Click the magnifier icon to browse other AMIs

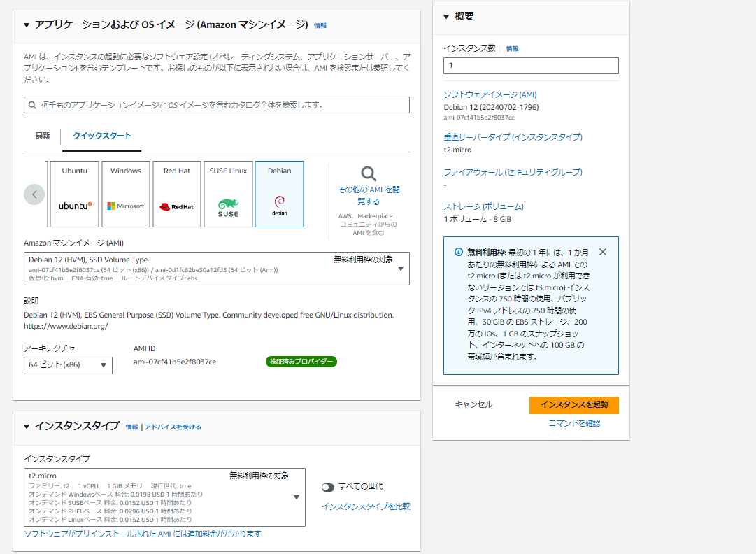point(369,173)
